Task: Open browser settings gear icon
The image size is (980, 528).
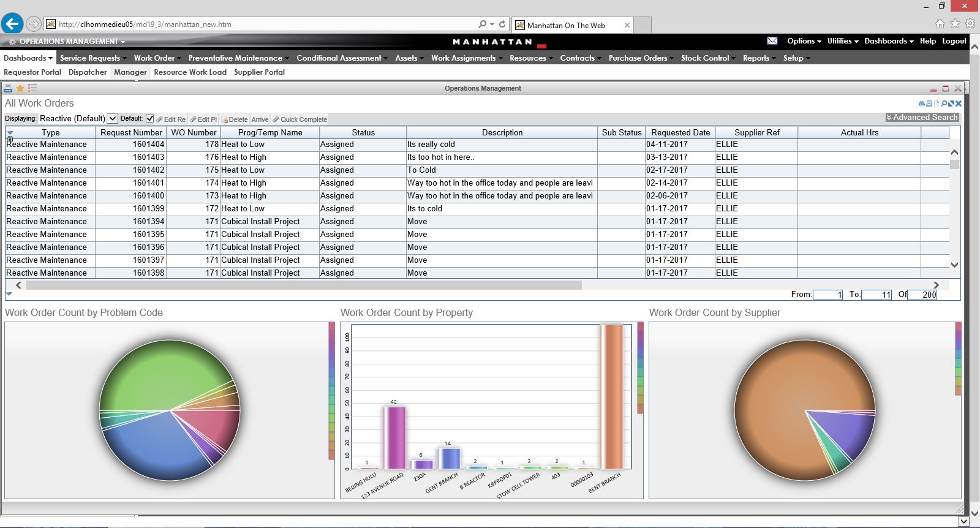Action: [x=970, y=24]
